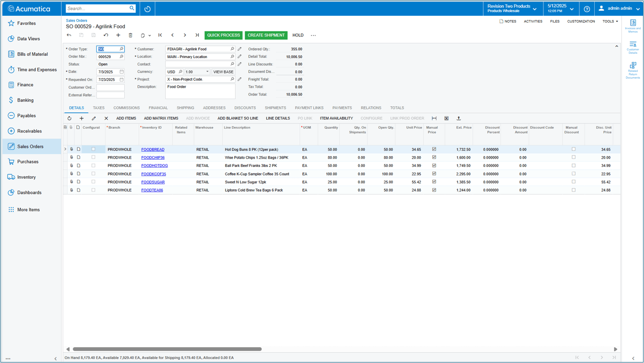
Task: Click the Description text box
Action: [x=200, y=91]
